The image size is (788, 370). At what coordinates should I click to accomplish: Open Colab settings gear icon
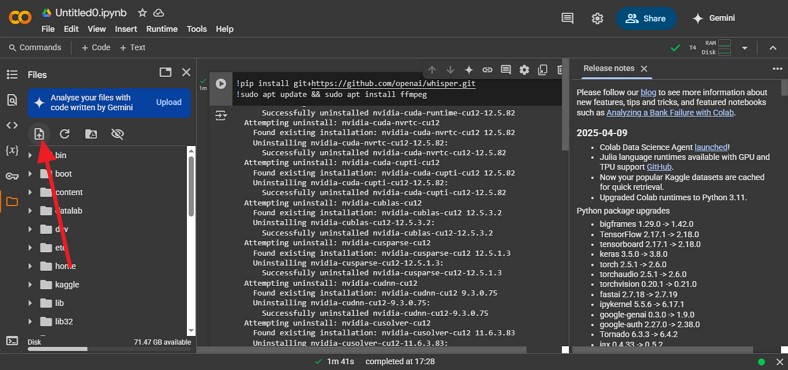click(x=597, y=18)
